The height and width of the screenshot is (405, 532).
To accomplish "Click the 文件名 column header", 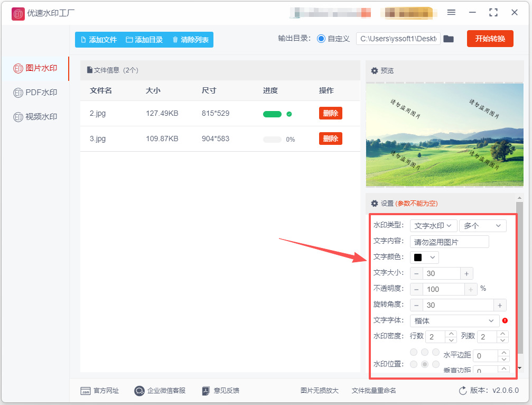I will tap(101, 90).
